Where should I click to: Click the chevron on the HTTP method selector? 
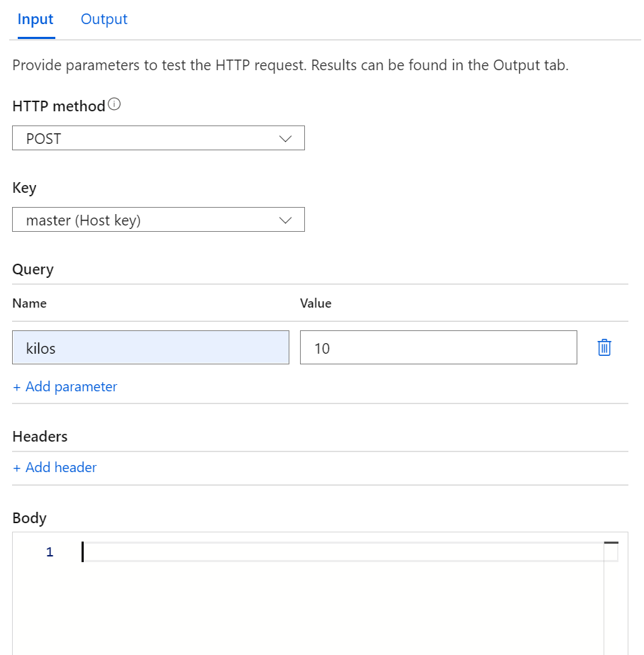pyautogui.click(x=286, y=138)
